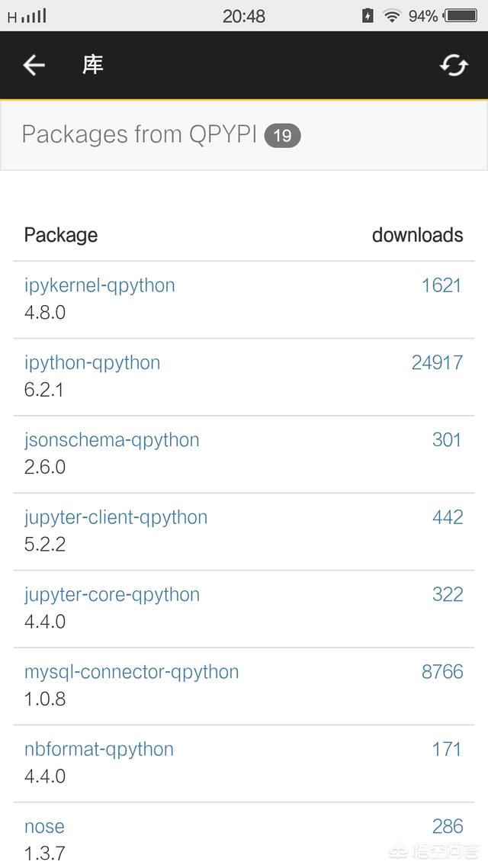Click the 301 downloads count

(x=447, y=440)
